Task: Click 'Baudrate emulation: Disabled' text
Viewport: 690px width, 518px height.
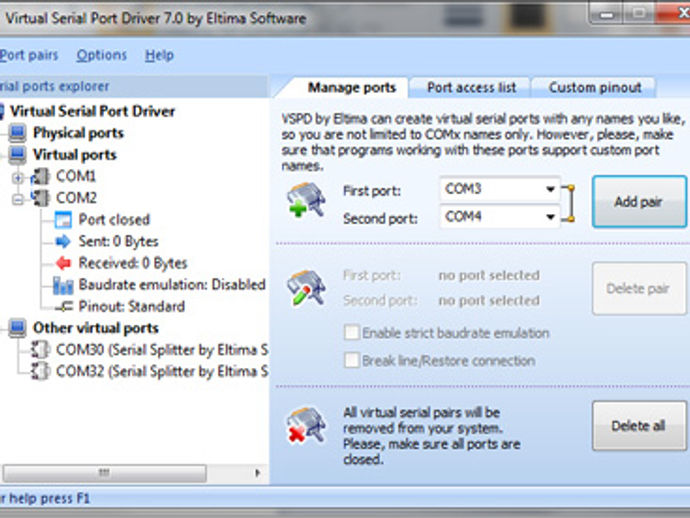Action: point(172,284)
